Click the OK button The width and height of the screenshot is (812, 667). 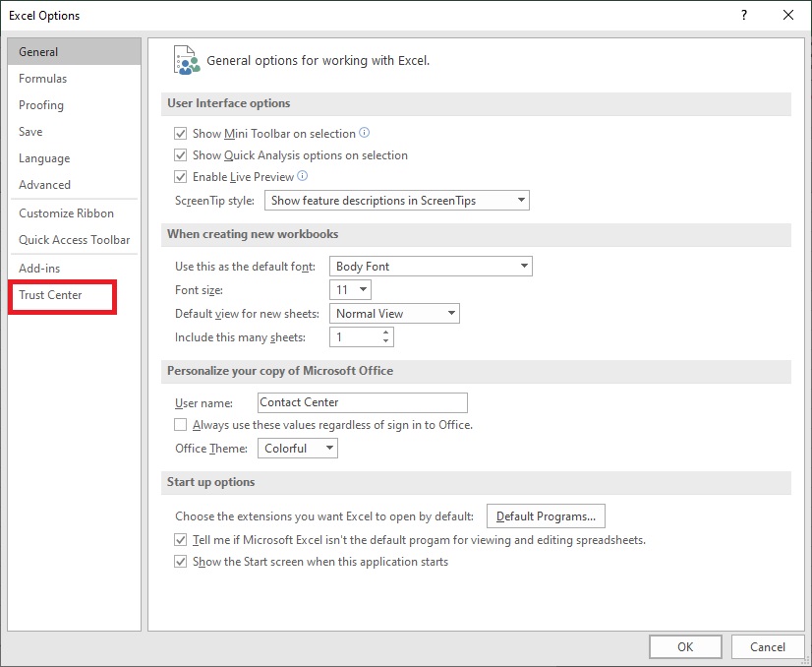tap(685, 646)
